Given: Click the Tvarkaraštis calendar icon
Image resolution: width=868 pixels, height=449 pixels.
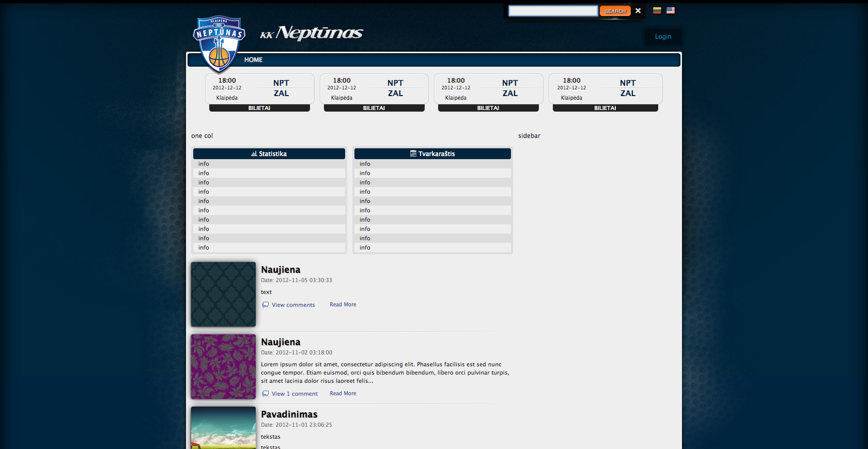Looking at the screenshot, I should [x=413, y=154].
